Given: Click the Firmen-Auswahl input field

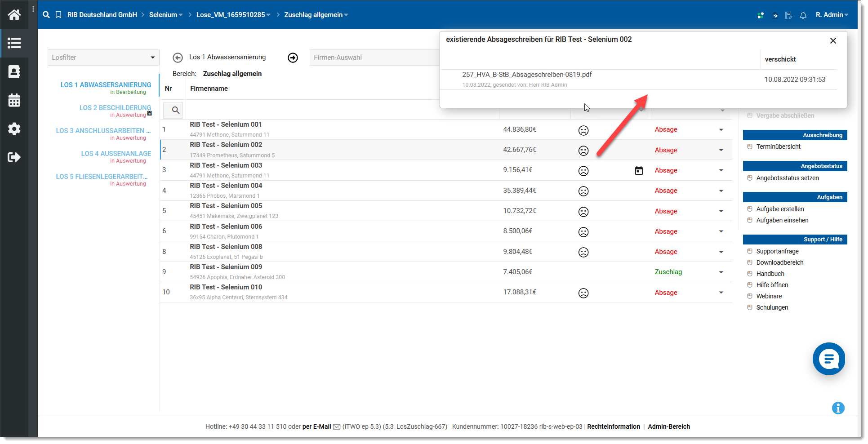Looking at the screenshot, I should [x=374, y=58].
